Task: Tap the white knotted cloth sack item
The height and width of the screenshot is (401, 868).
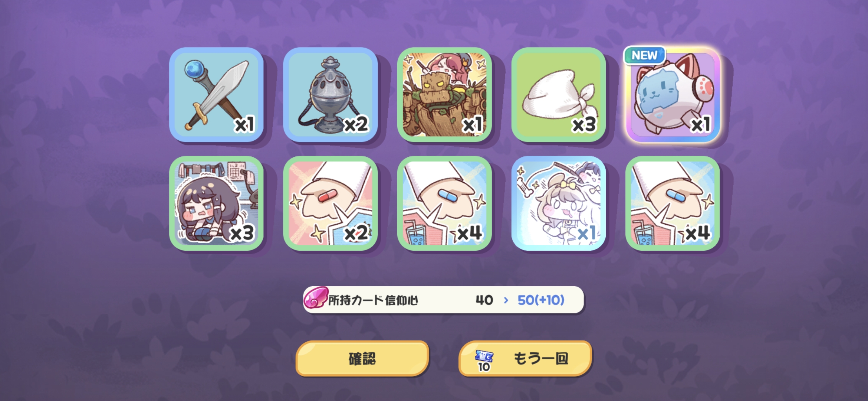Action: point(559,95)
